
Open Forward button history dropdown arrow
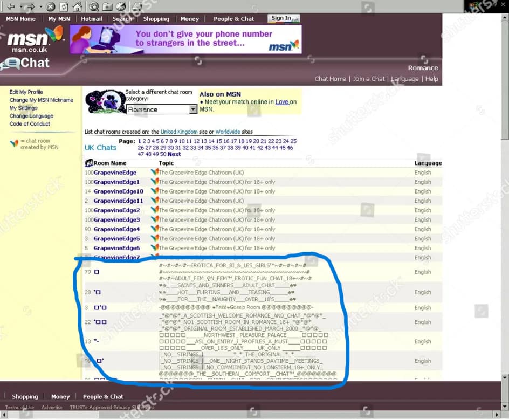pos(40,6)
